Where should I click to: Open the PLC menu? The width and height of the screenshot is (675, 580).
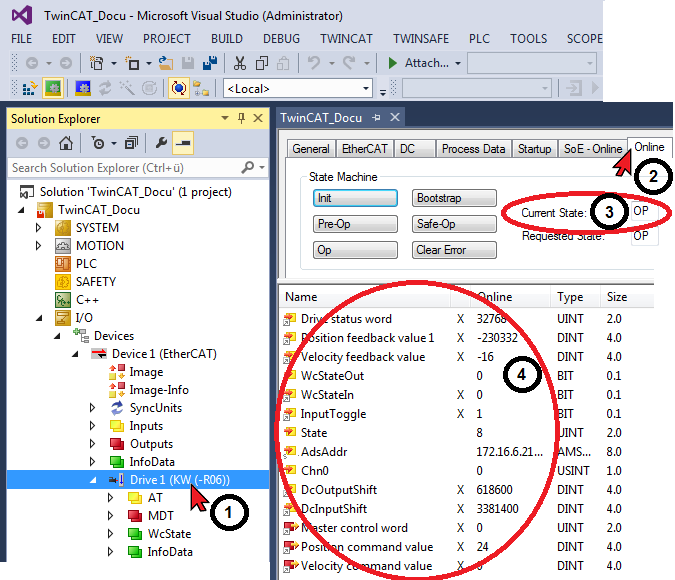tap(479, 39)
